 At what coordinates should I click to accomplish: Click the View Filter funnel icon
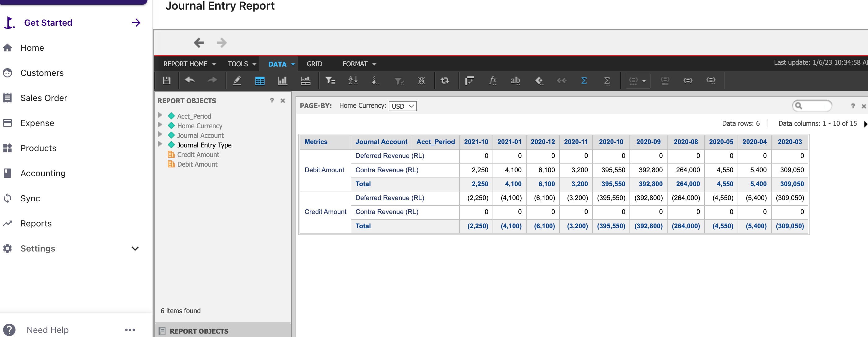coord(330,81)
